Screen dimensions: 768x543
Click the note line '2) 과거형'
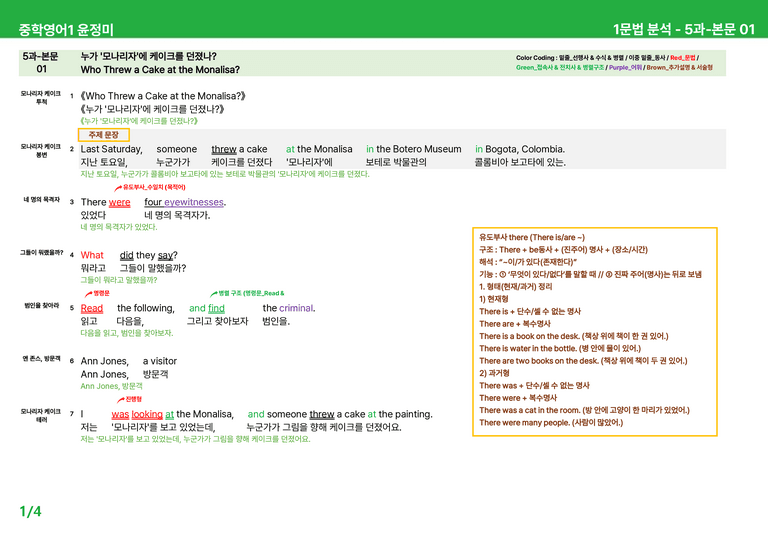click(494, 373)
